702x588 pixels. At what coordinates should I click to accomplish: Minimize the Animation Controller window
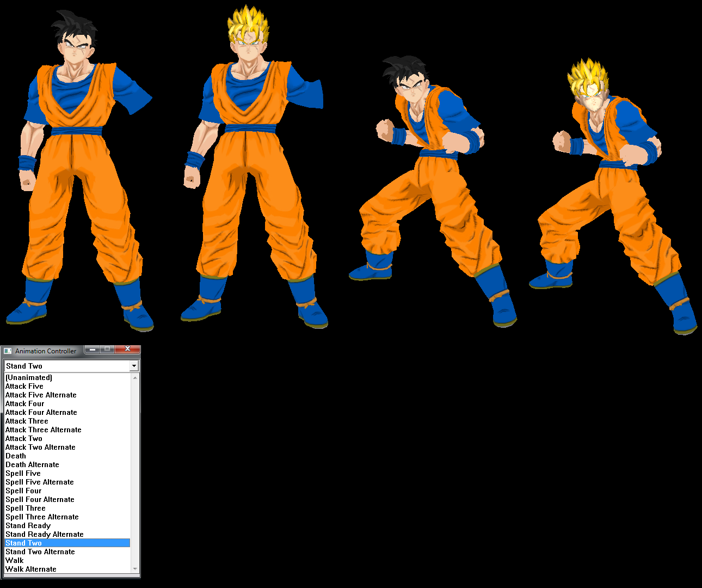[x=92, y=350]
